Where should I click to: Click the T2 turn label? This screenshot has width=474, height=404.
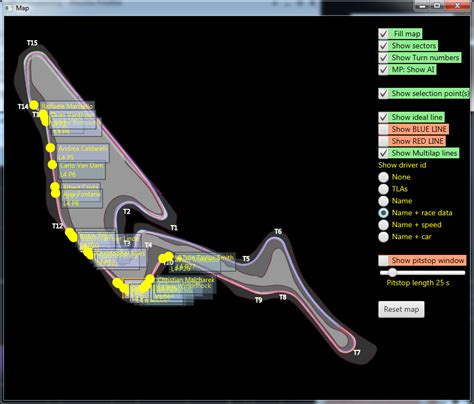pyautogui.click(x=127, y=211)
